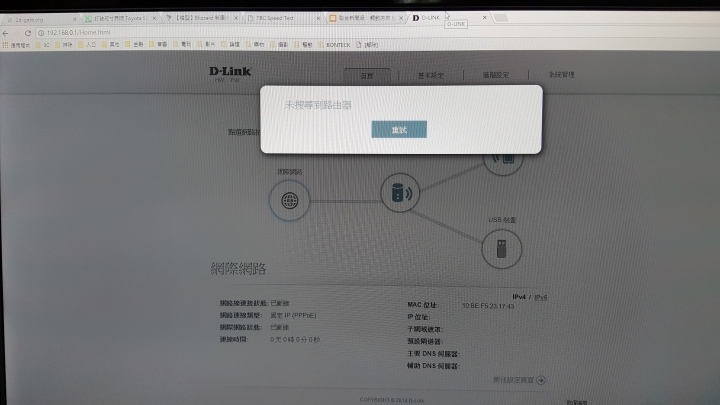
Task: Switch to the IPv6 view link
Action: [x=540, y=297]
